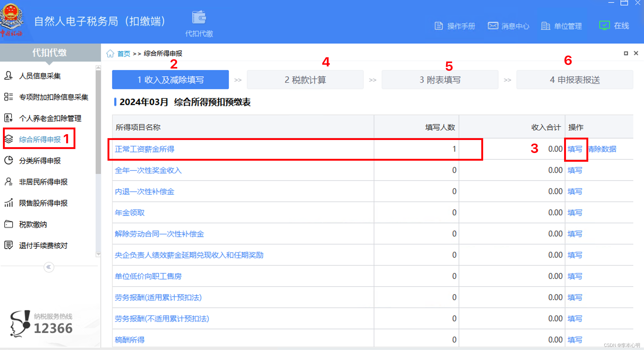Click 清除数据 link in first row
This screenshot has width=644, height=350.
(x=602, y=149)
